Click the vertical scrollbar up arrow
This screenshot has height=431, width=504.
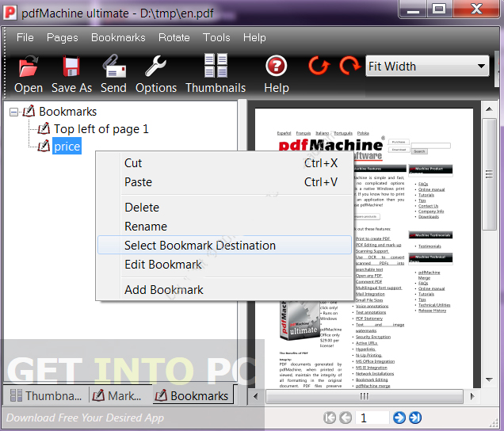pos(489,109)
